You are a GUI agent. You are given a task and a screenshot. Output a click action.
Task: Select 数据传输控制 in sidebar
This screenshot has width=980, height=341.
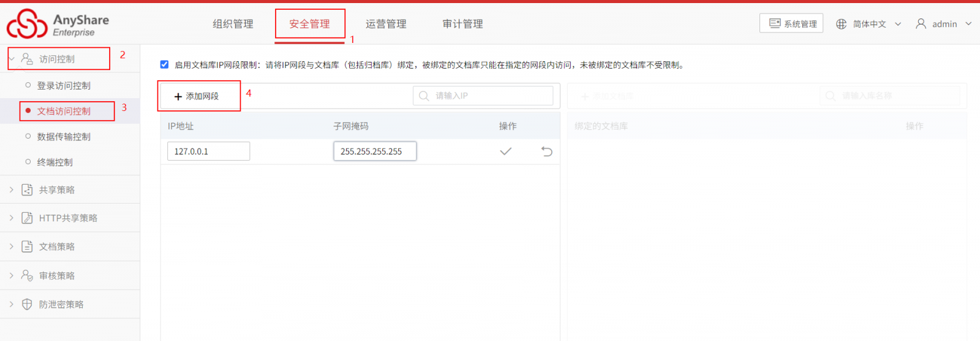click(x=64, y=136)
